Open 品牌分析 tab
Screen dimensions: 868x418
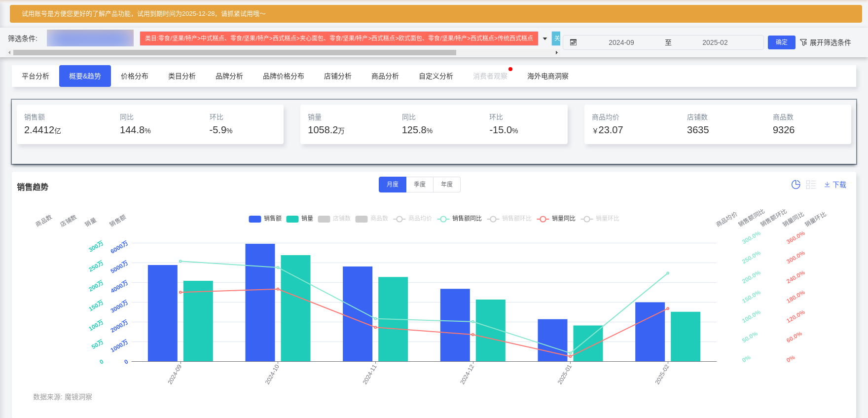pos(229,76)
